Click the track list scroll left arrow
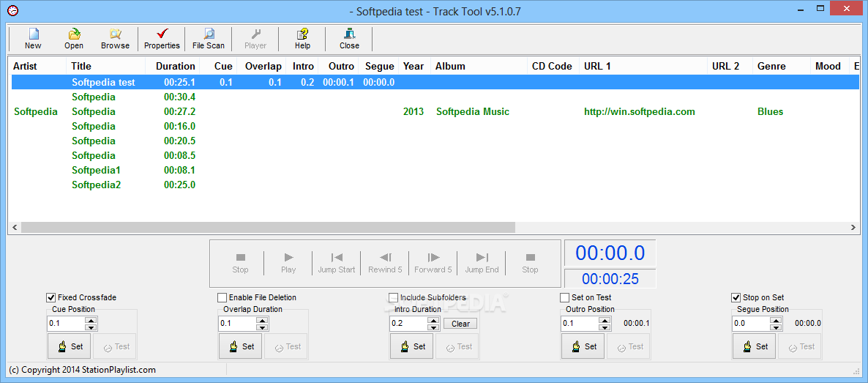The image size is (868, 383). pyautogui.click(x=15, y=228)
